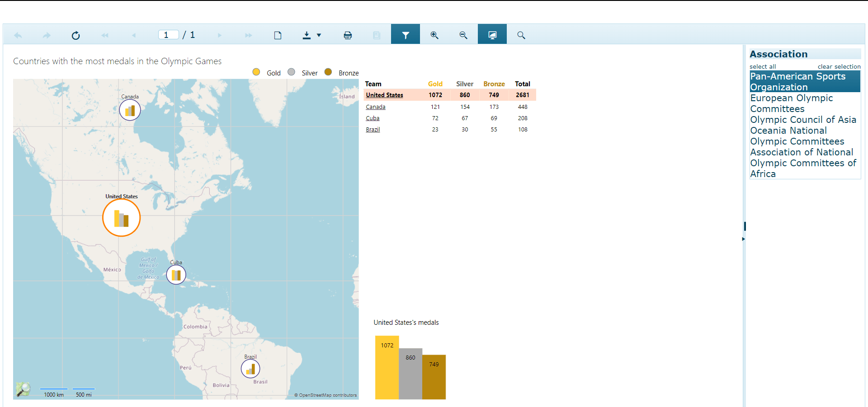Image resolution: width=868 pixels, height=407 pixels.
Task: Click the silver 860 bar in the chart
Action: coord(410,374)
